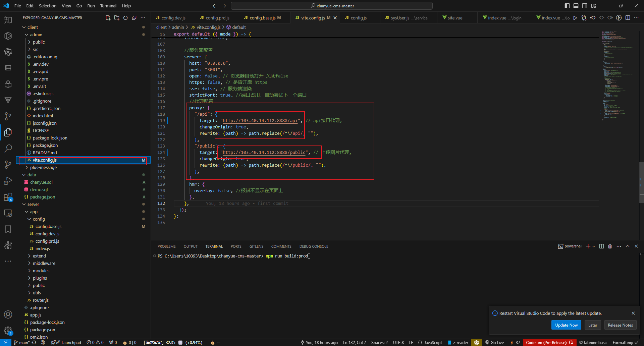644x346 pixels.
Task: Open Run and Debug view
Action: (x=8, y=181)
